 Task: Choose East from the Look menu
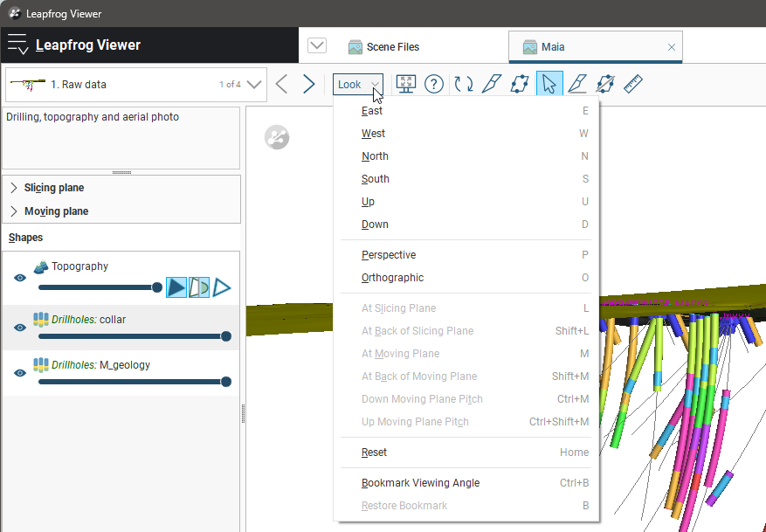coord(466,111)
